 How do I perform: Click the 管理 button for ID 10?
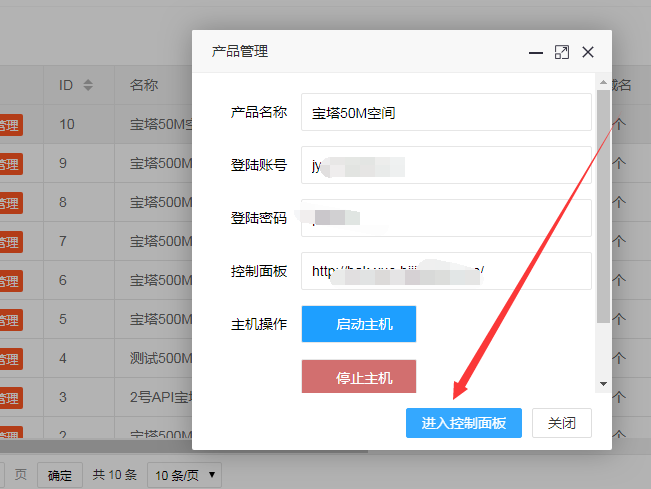click(9, 125)
